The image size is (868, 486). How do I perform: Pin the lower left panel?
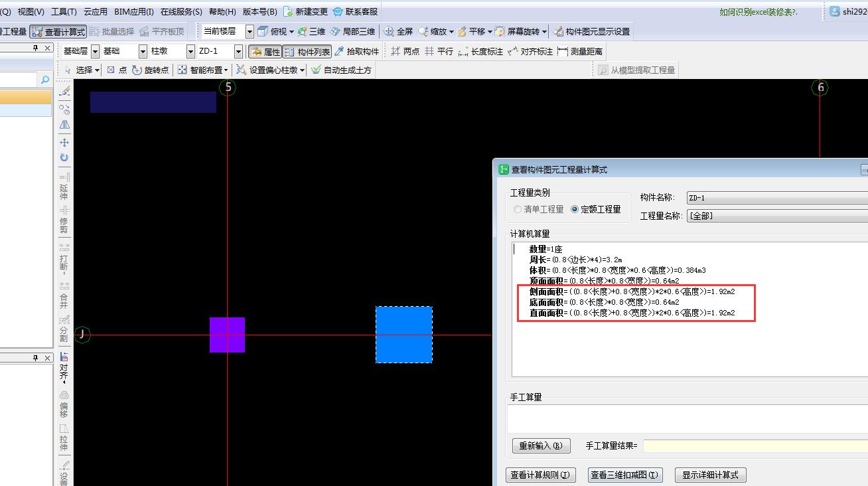click(x=36, y=358)
